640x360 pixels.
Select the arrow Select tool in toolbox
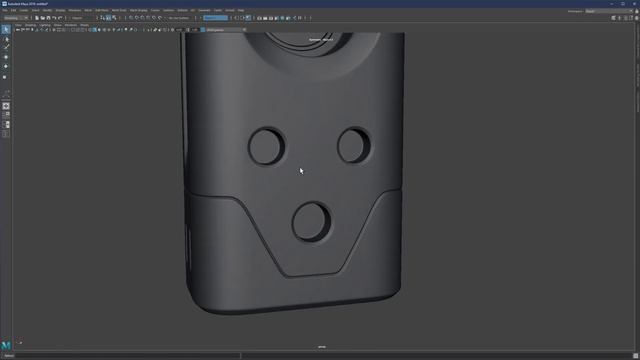click(x=6, y=29)
